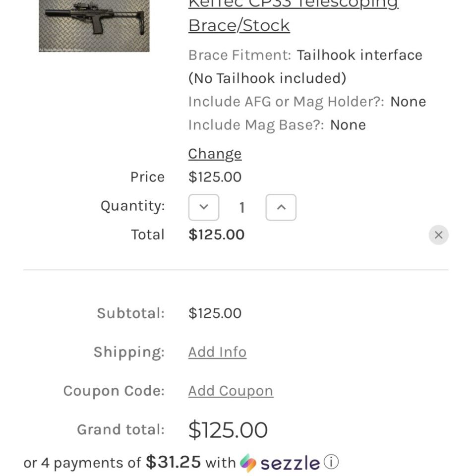The image size is (476, 476).
Task: Click the $31.25 Sezzle installment amount
Action: (173, 462)
